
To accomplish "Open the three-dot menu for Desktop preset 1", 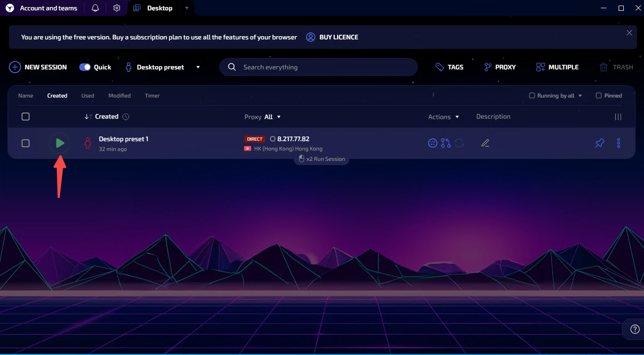I will (x=618, y=143).
